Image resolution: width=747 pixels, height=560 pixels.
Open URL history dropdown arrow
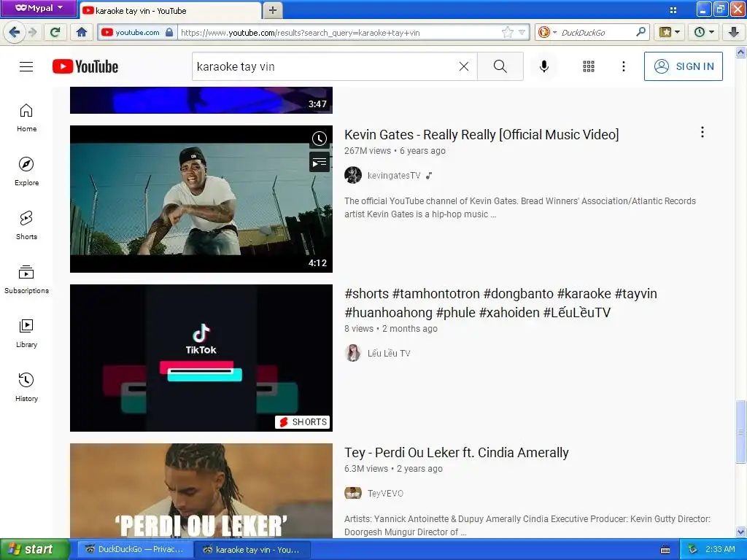pyautogui.click(x=522, y=33)
